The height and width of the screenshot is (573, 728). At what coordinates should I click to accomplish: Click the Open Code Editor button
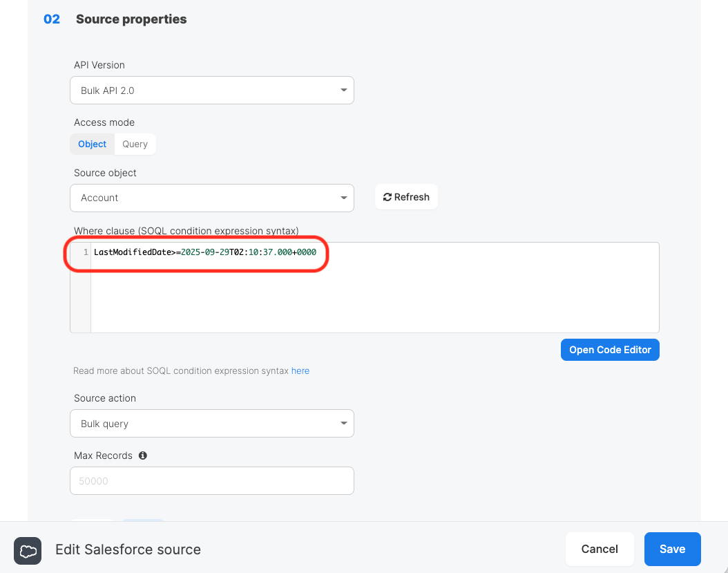[x=610, y=350]
